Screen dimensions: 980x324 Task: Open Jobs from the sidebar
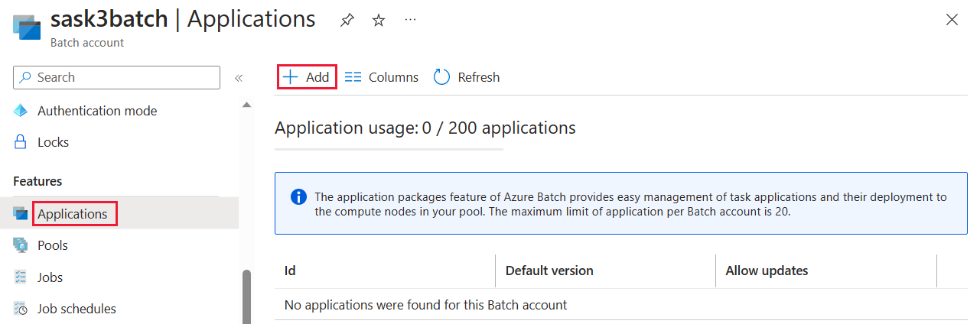[x=50, y=277]
